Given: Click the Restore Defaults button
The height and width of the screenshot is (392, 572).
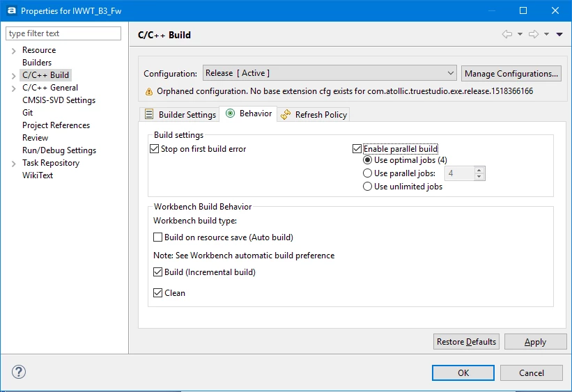Looking at the screenshot, I should coord(466,342).
